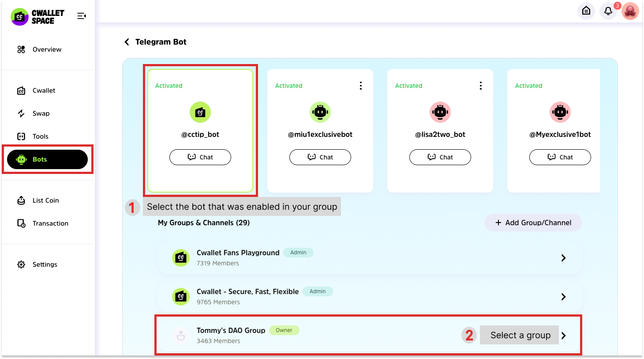Click the @cctip_bot avatar icon
Screen dimensions: 644x359
point(200,112)
